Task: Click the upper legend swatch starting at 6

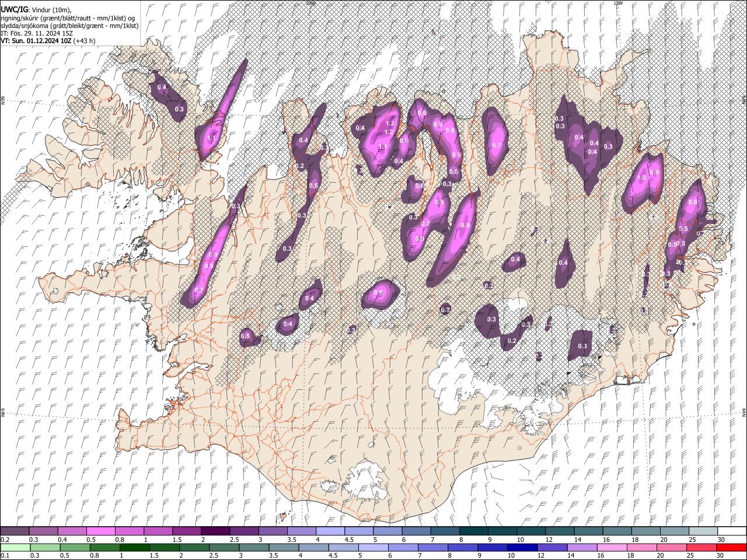Action: point(416,531)
